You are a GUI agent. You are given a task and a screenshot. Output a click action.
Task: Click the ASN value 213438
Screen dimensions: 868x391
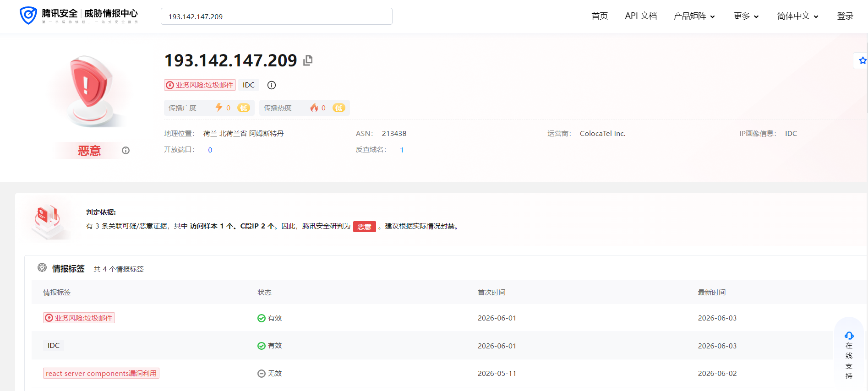pyautogui.click(x=394, y=134)
